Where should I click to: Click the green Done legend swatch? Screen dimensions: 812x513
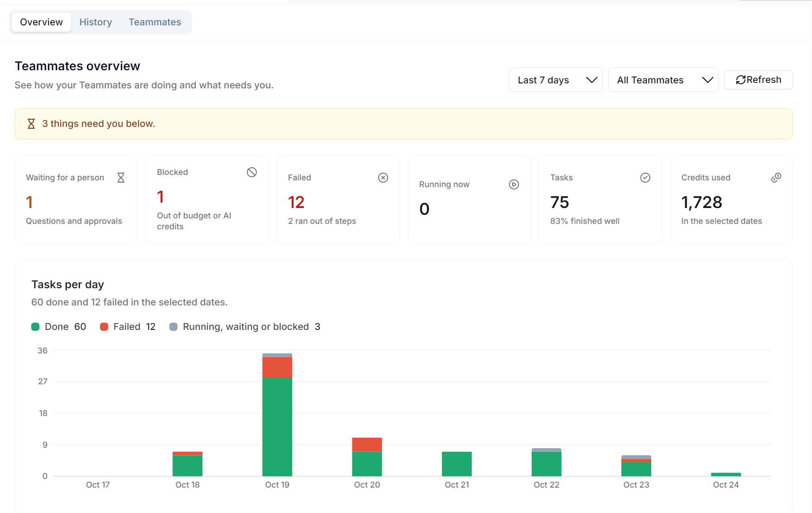coord(35,327)
